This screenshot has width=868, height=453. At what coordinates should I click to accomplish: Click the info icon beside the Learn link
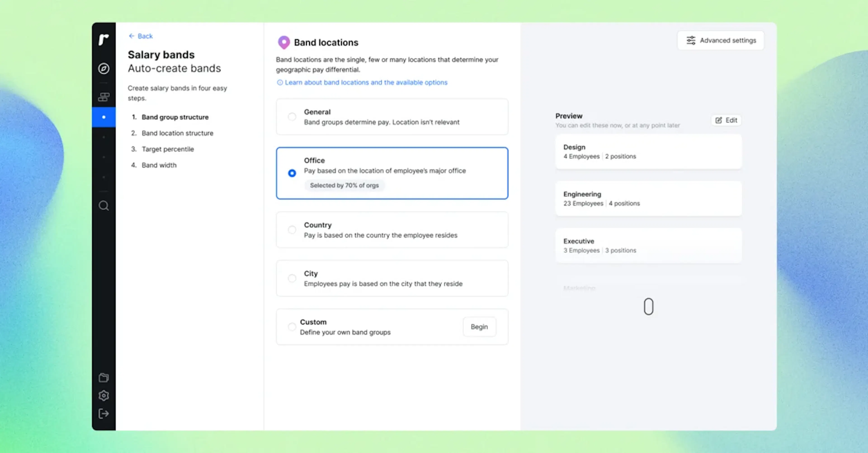coord(280,82)
